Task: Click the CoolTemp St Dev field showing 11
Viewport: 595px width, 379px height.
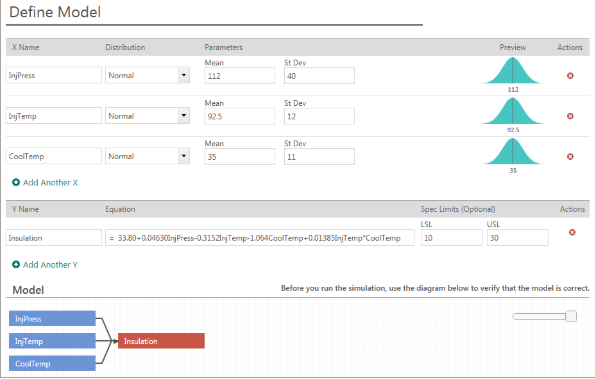Action: [x=319, y=156]
